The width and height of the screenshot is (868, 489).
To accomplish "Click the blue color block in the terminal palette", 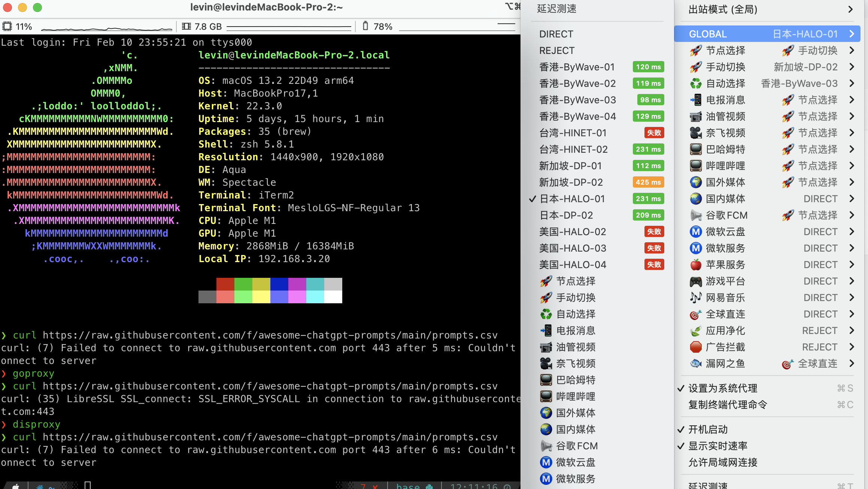I will (x=279, y=284).
